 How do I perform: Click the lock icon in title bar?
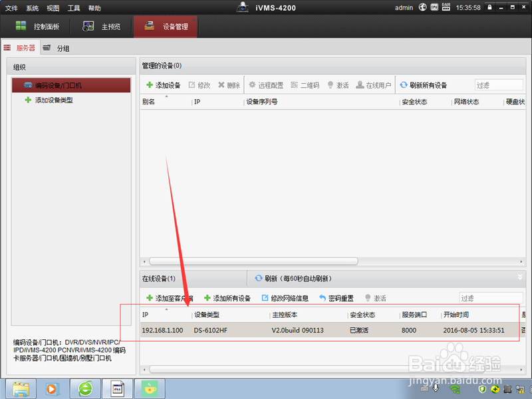click(489, 7)
